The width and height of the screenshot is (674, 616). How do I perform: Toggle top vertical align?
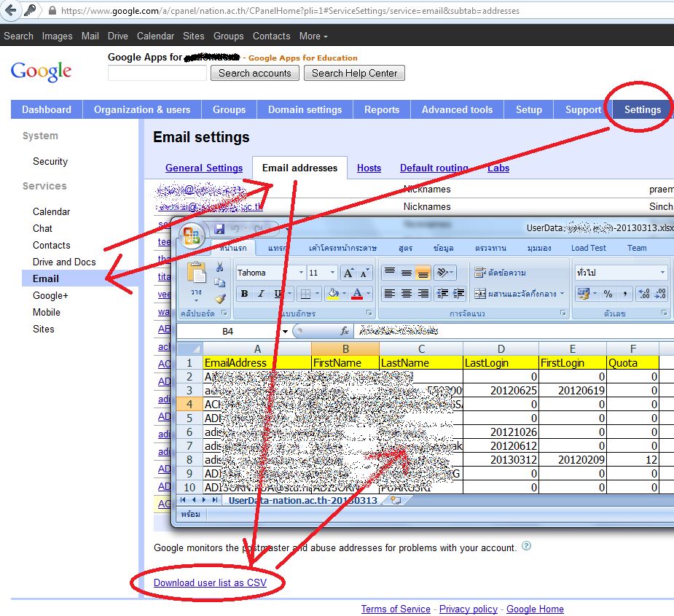click(389, 273)
